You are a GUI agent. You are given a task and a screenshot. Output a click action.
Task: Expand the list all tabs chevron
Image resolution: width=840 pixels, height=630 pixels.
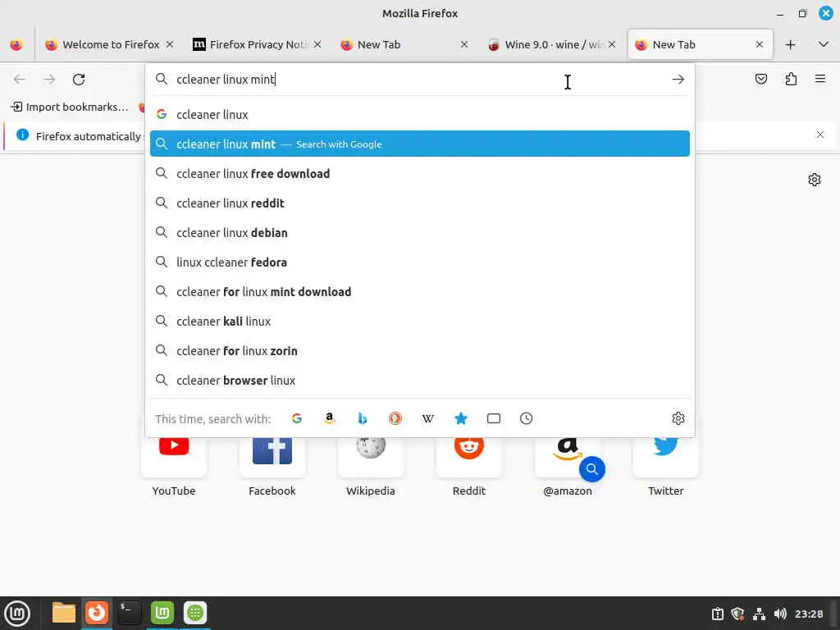pyautogui.click(x=824, y=44)
